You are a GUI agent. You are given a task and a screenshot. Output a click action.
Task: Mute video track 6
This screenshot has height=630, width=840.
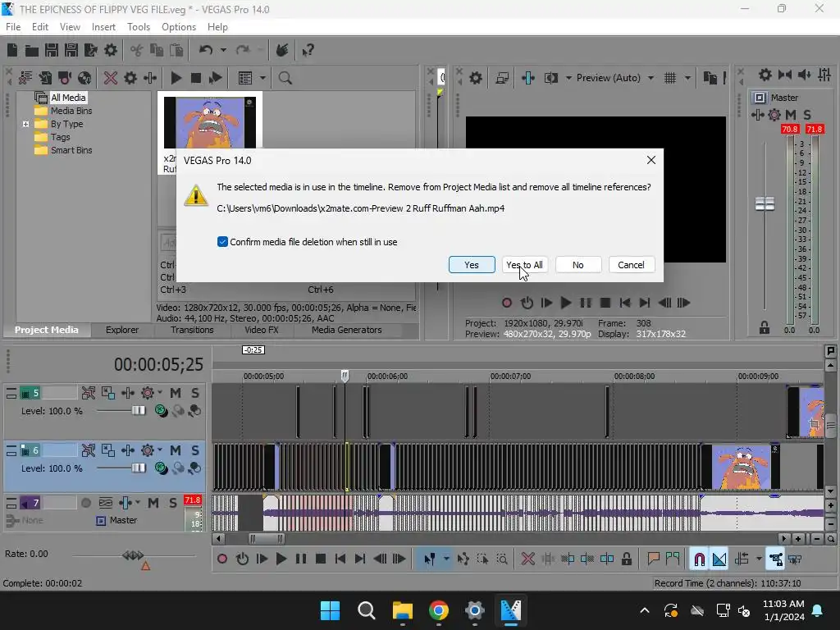coord(176,450)
